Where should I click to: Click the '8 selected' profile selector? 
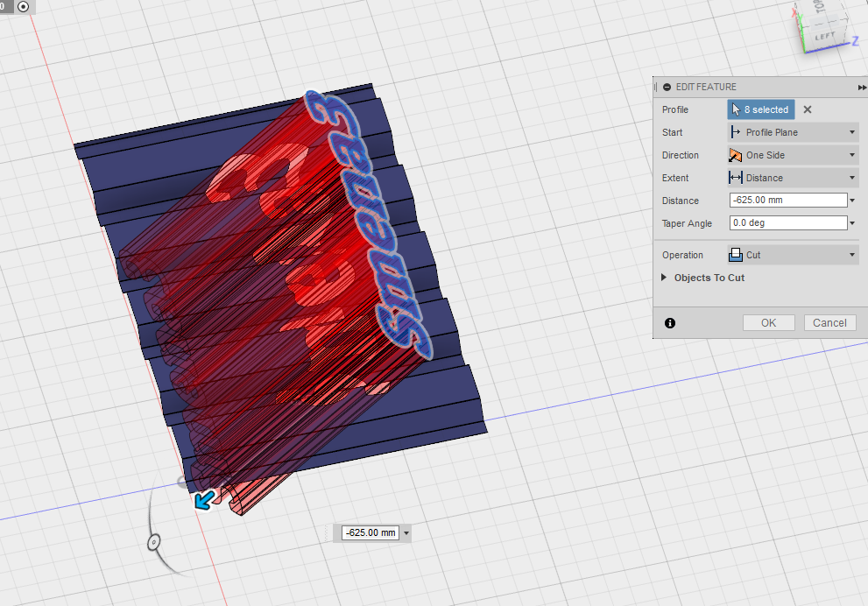[761, 109]
